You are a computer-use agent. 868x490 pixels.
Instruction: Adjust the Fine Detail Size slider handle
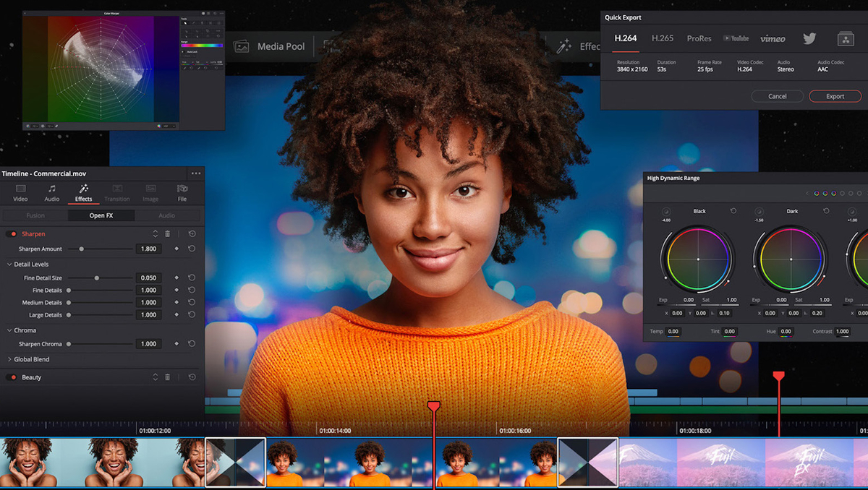pos(96,278)
